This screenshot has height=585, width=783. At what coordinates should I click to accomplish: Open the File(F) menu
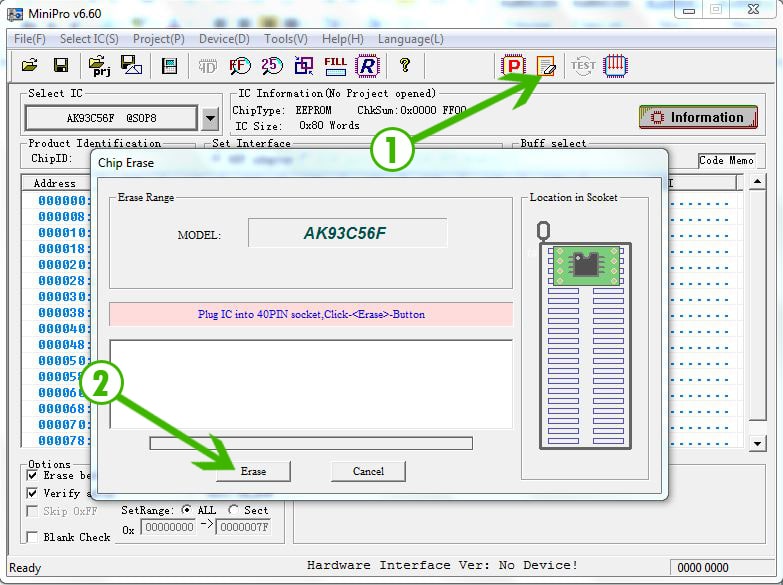[30, 39]
